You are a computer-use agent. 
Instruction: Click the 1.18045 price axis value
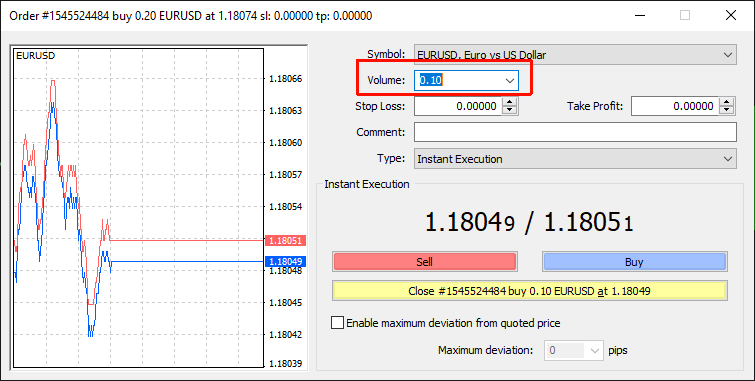pyautogui.click(x=286, y=303)
